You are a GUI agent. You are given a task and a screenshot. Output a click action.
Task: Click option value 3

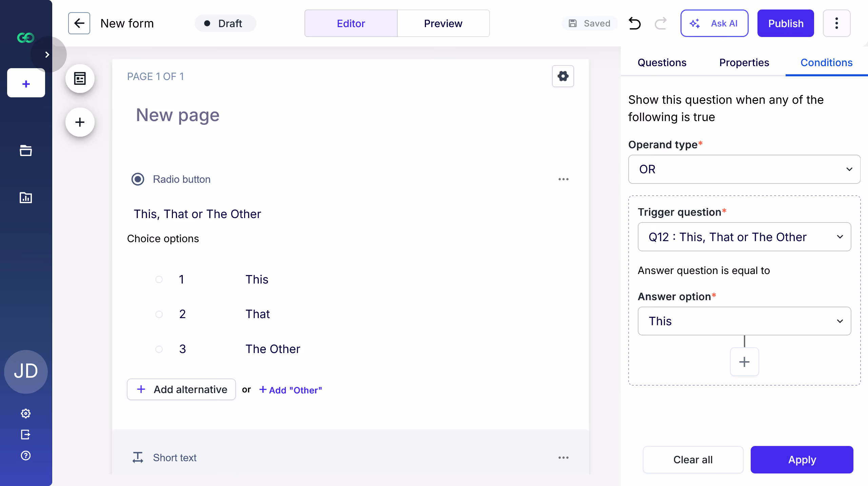click(182, 349)
